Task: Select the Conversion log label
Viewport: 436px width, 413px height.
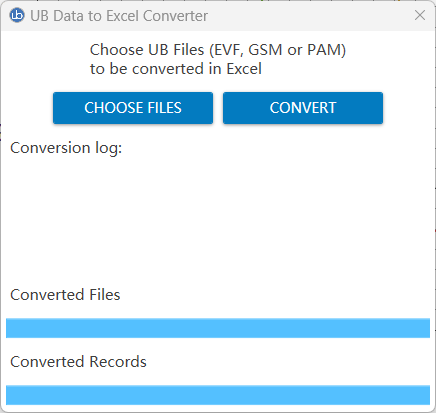Action: pos(66,148)
